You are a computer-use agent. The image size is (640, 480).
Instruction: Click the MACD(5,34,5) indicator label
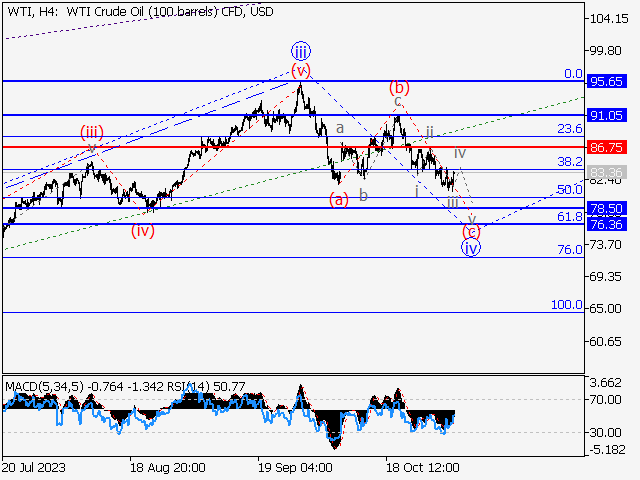pos(44,386)
